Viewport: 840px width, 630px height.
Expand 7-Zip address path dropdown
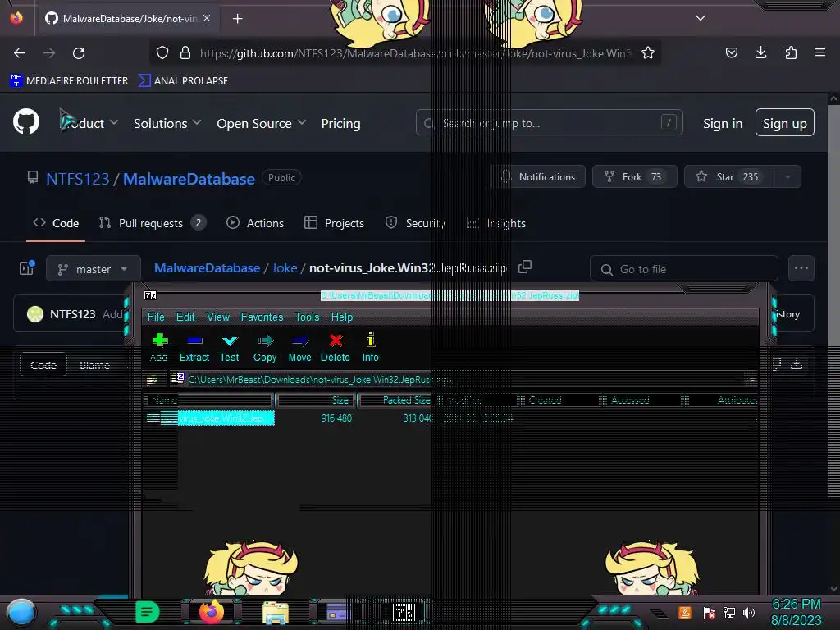pos(751,380)
